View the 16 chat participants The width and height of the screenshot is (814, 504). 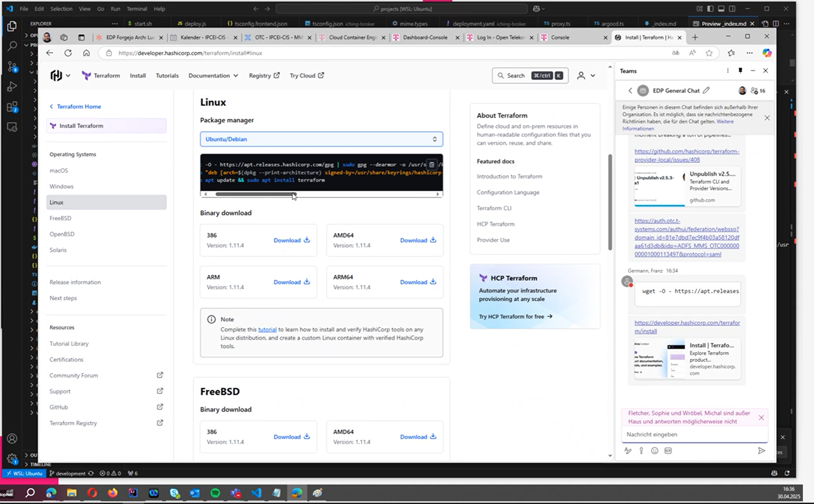(758, 91)
